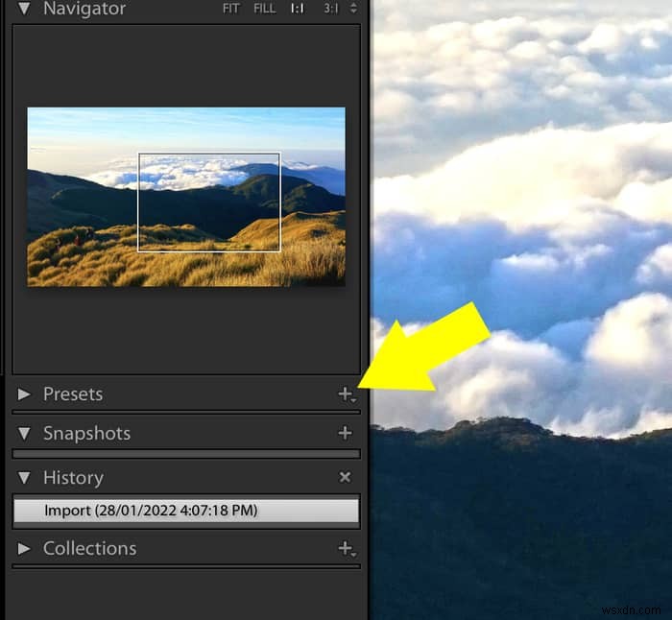The width and height of the screenshot is (672, 620).
Task: Click the Navigator preview thumbnail
Action: pyautogui.click(x=186, y=197)
